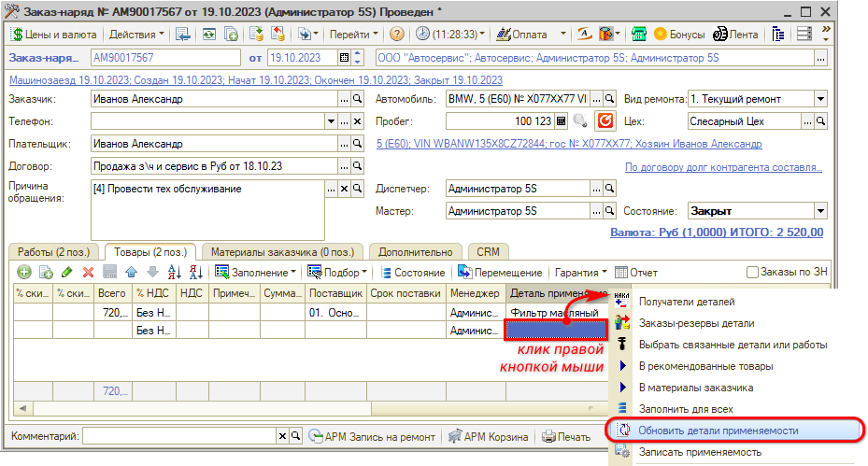Viewport: 868px width, 466px height.
Task: Choose Обновить детали применяемости
Action: [734, 431]
